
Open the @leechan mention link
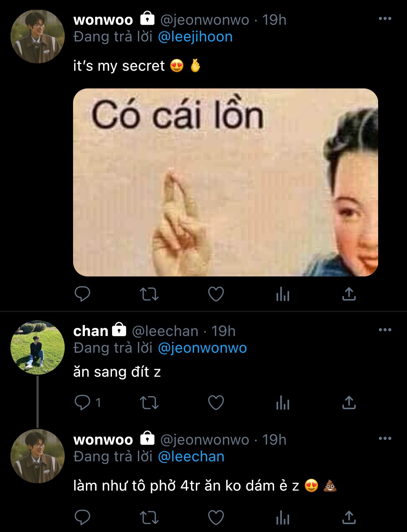(191, 457)
